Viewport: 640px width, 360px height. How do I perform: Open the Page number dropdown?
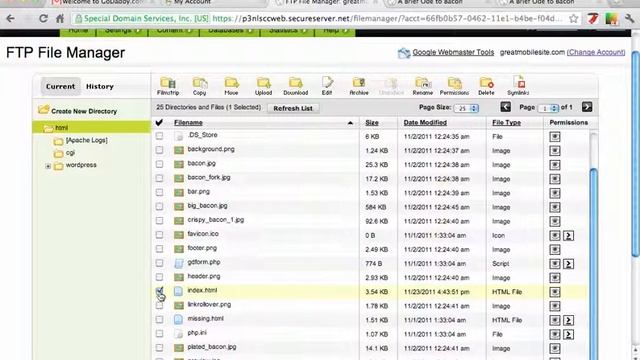549,108
